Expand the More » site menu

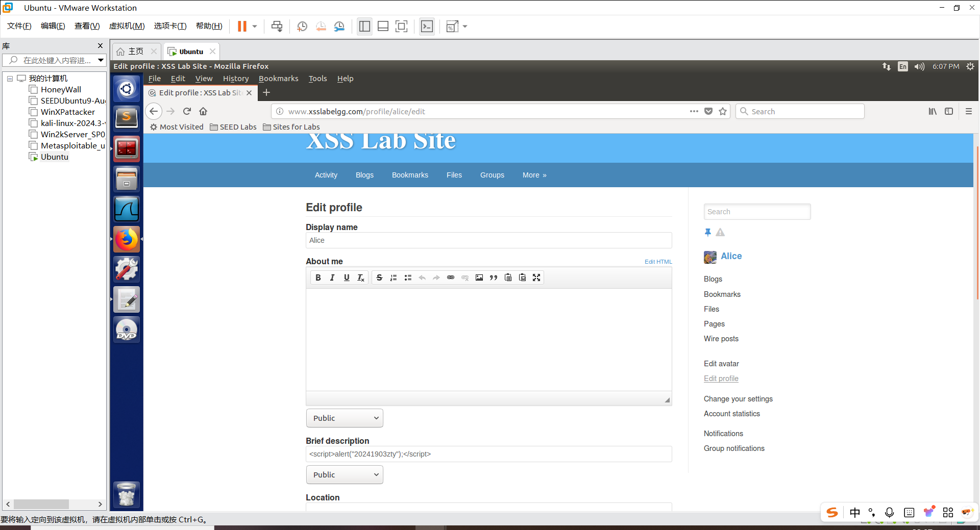(x=534, y=175)
